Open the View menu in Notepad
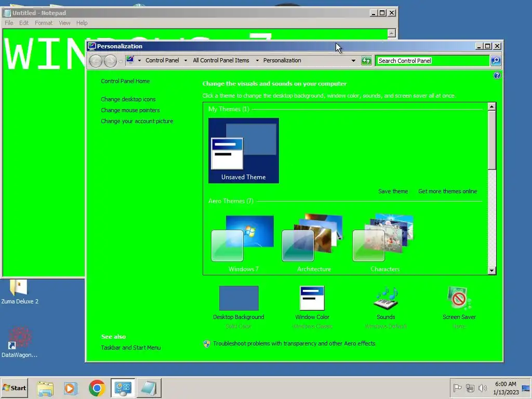This screenshot has width=532, height=399. 64,23
